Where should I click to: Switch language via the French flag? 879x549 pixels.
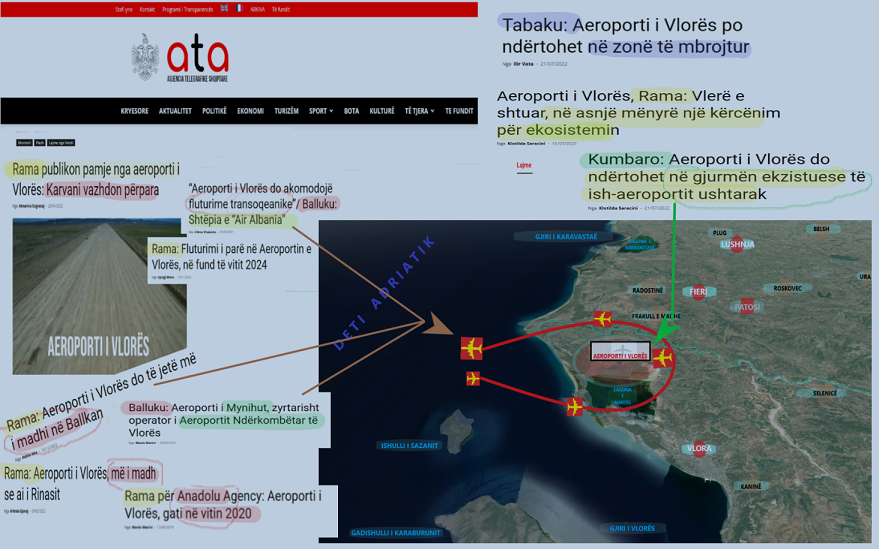237,8
